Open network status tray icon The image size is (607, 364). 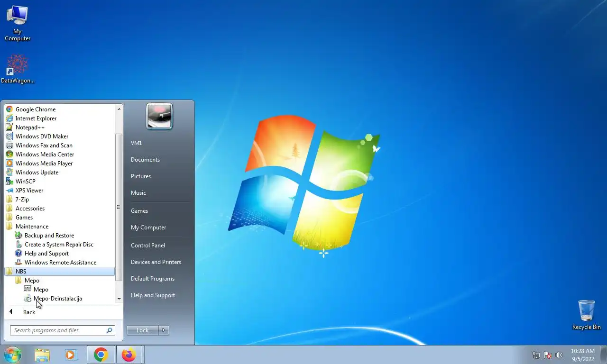(536, 355)
